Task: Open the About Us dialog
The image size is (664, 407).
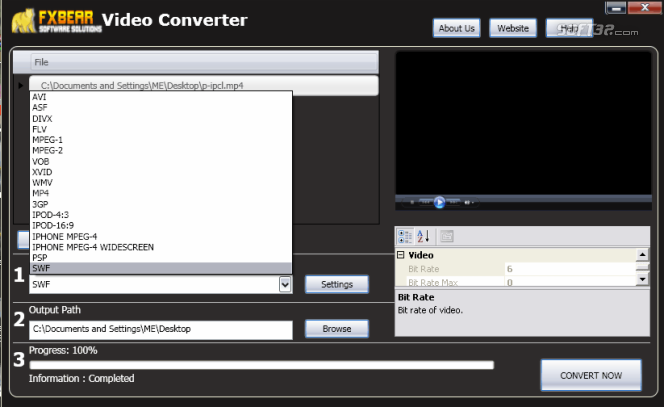Action: [x=456, y=28]
